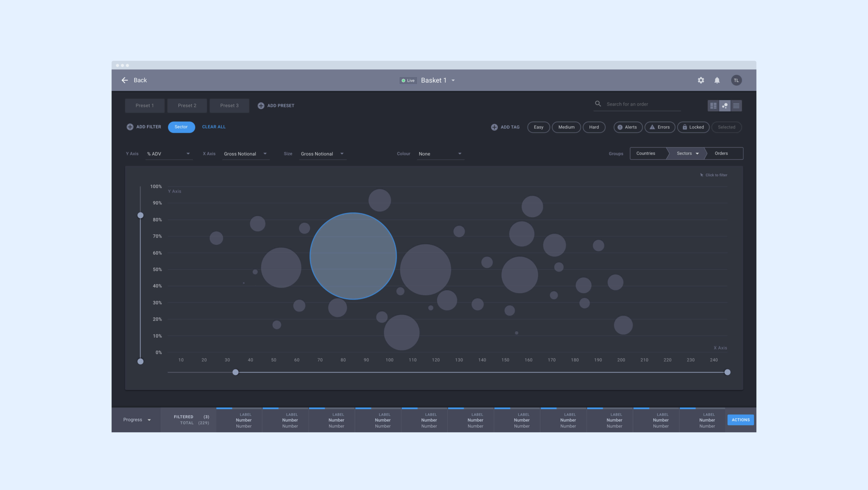Click the search magnifier icon
This screenshot has height=490, width=868.
pos(598,104)
